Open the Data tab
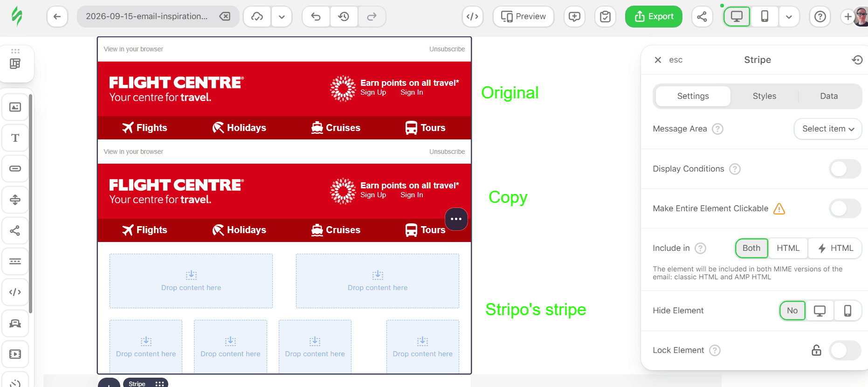868x387 pixels. [829, 96]
